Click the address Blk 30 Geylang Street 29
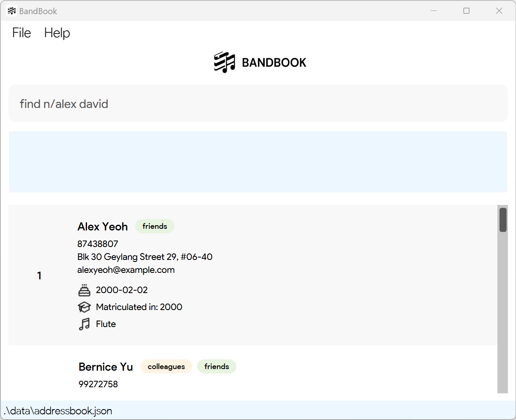 click(x=145, y=257)
